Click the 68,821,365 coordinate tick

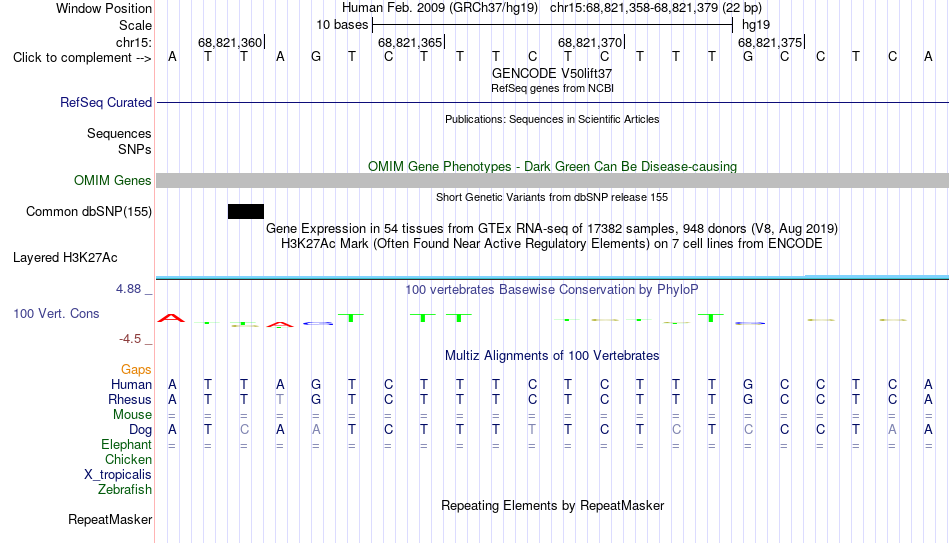(x=410, y=42)
